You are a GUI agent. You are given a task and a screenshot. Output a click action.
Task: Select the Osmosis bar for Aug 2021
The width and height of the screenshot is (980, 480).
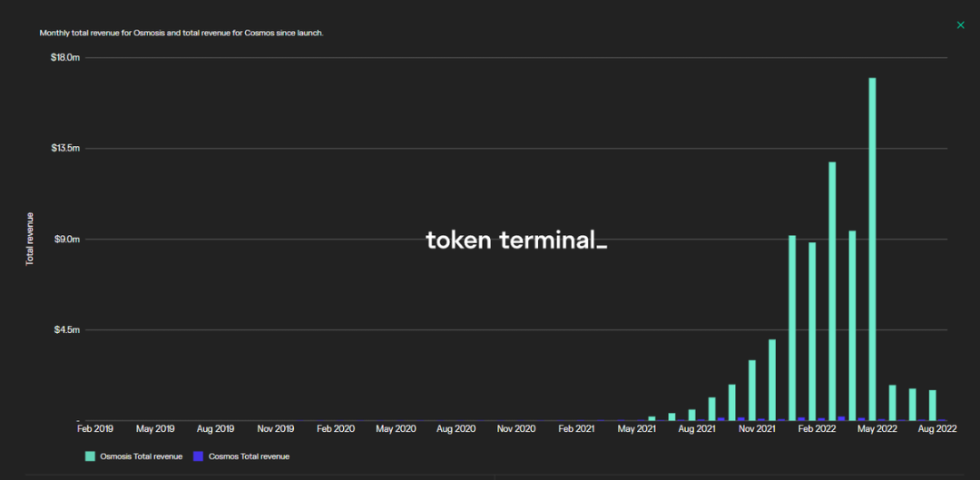pyautogui.click(x=691, y=415)
